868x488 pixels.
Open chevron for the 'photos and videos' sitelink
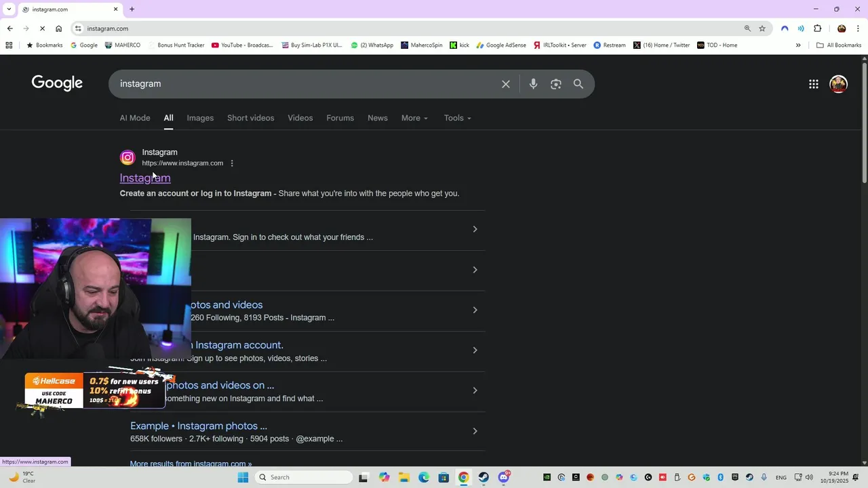point(475,310)
